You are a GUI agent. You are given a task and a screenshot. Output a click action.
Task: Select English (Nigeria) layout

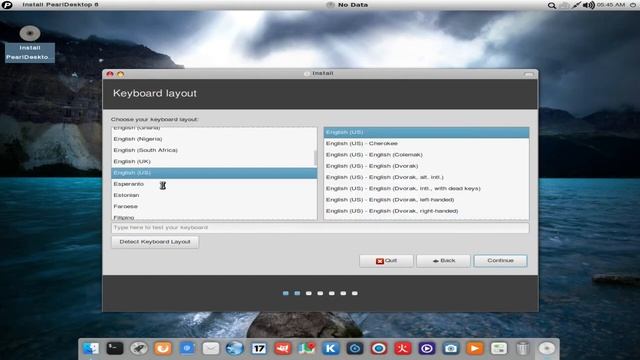214,139
